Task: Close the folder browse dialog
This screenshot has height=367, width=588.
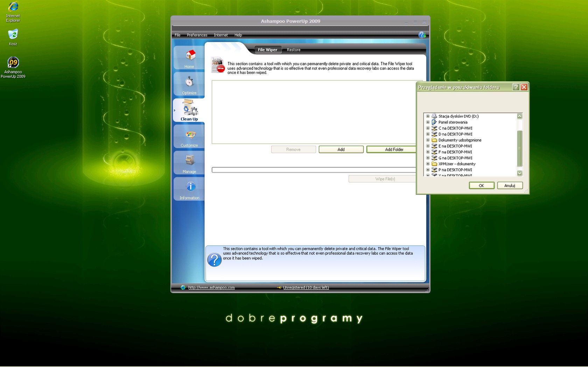Action: 524,87
